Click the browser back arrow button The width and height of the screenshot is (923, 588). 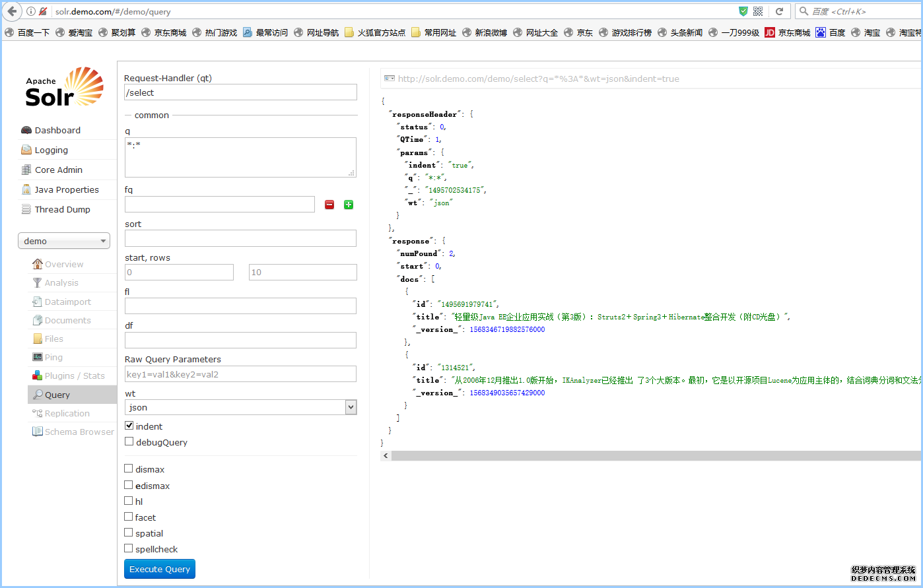(12, 11)
